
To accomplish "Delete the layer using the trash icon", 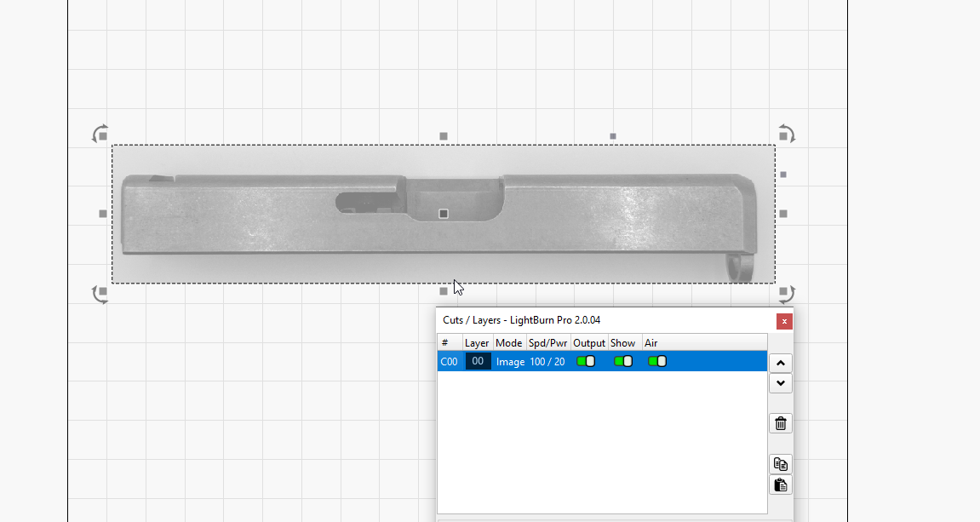I will 781,423.
